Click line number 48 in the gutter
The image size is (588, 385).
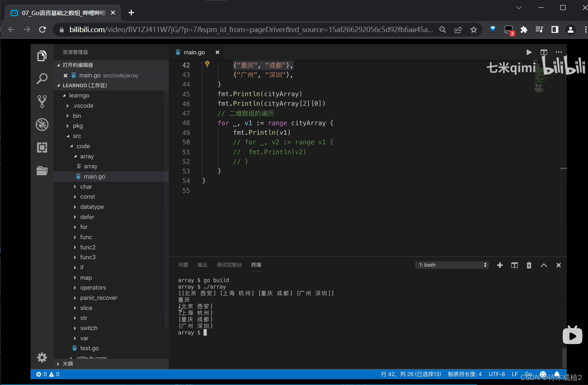coord(186,123)
